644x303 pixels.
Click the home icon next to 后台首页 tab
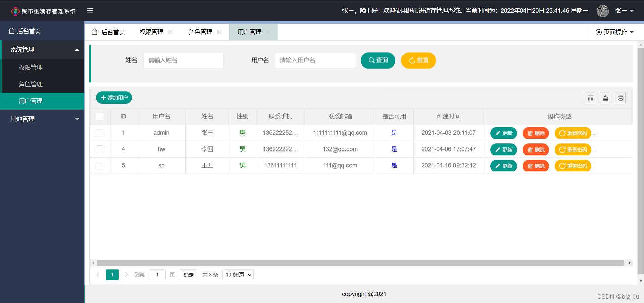[94, 32]
